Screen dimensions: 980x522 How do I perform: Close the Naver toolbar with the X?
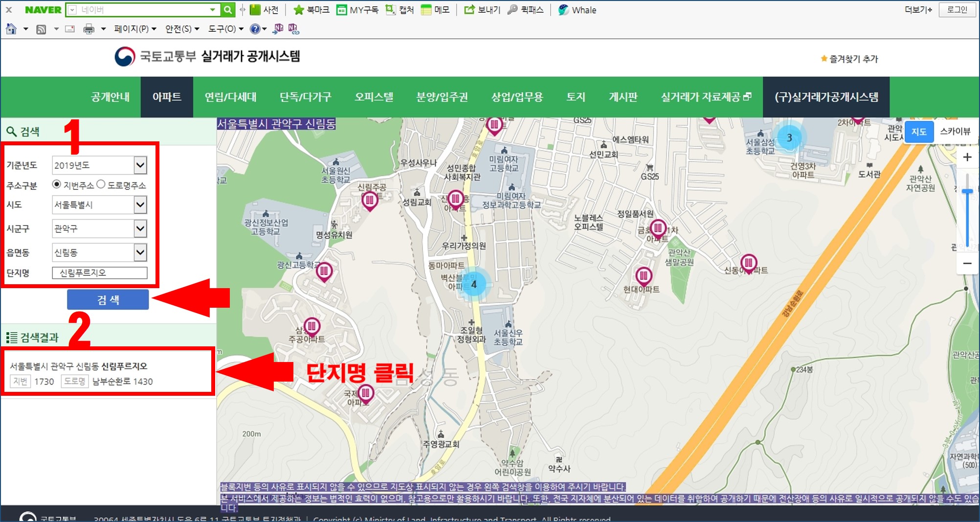(x=9, y=10)
